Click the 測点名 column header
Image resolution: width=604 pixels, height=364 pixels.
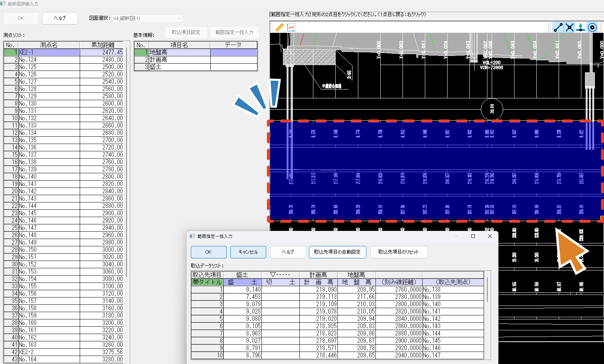[x=49, y=45]
